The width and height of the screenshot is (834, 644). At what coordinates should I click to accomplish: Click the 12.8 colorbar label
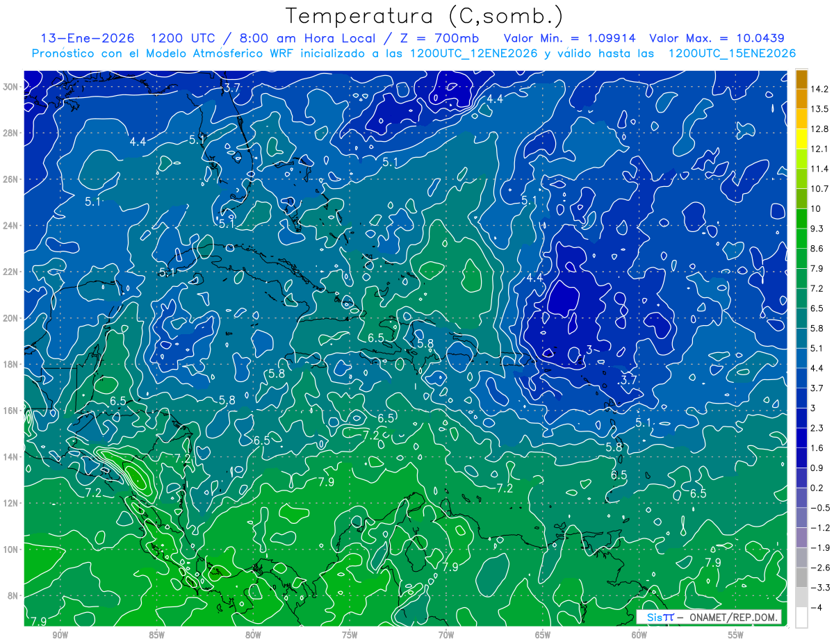point(821,129)
